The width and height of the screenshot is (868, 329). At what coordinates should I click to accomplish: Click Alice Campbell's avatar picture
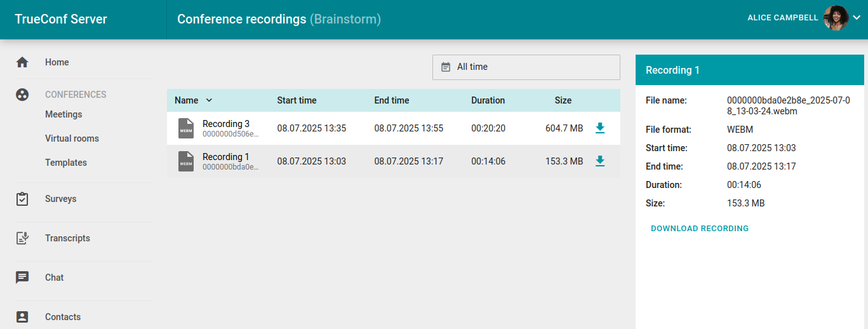tap(836, 18)
